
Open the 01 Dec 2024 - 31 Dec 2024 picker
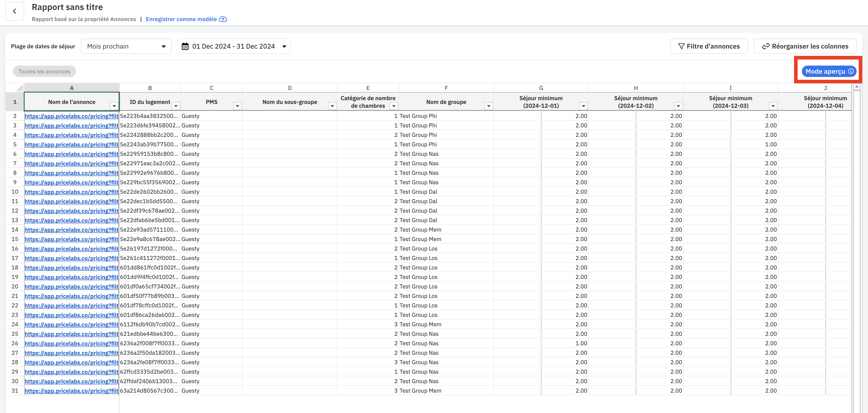(234, 46)
